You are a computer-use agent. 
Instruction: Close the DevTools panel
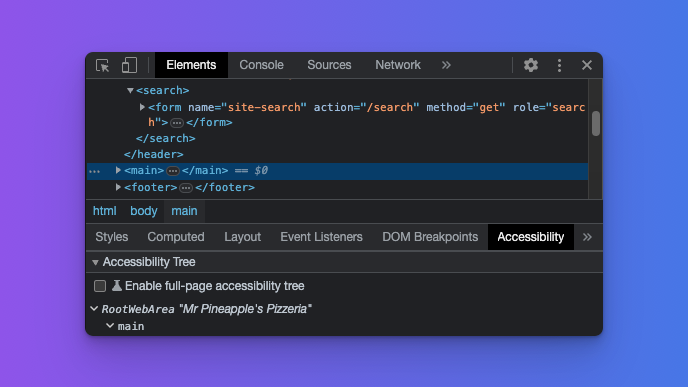click(587, 65)
